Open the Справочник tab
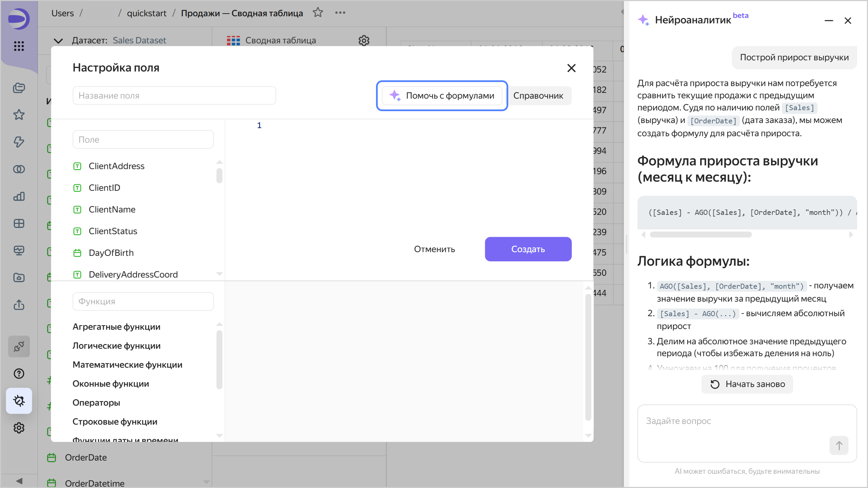The height and width of the screenshot is (488, 868). point(538,96)
